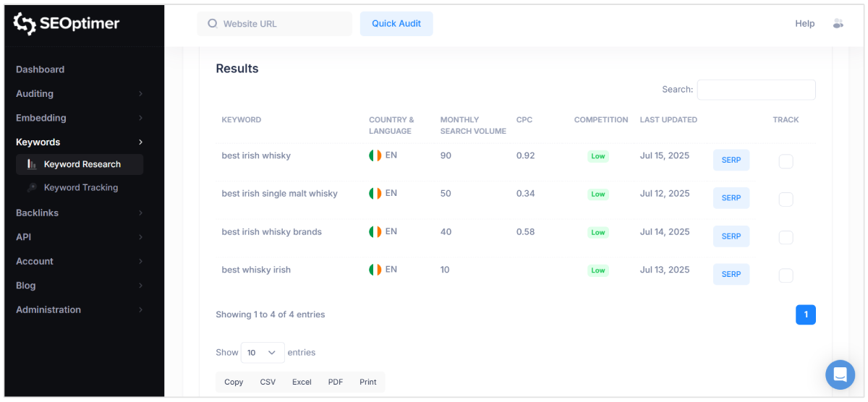Image resolution: width=868 pixels, height=402 pixels.
Task: Open the chat support bubble
Action: pyautogui.click(x=840, y=375)
